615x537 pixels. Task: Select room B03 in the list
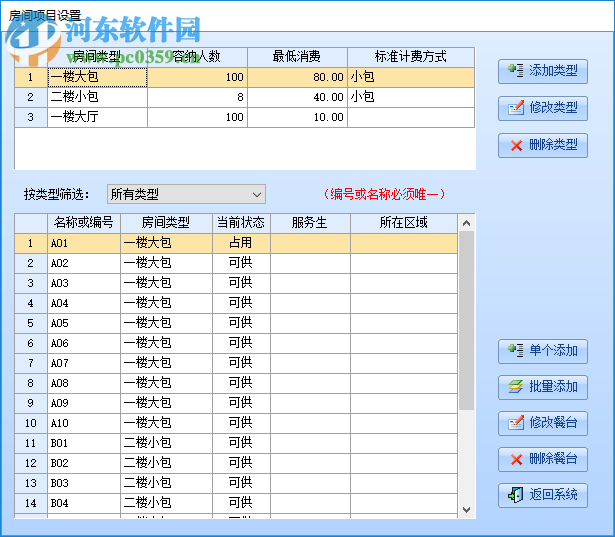tap(236, 483)
